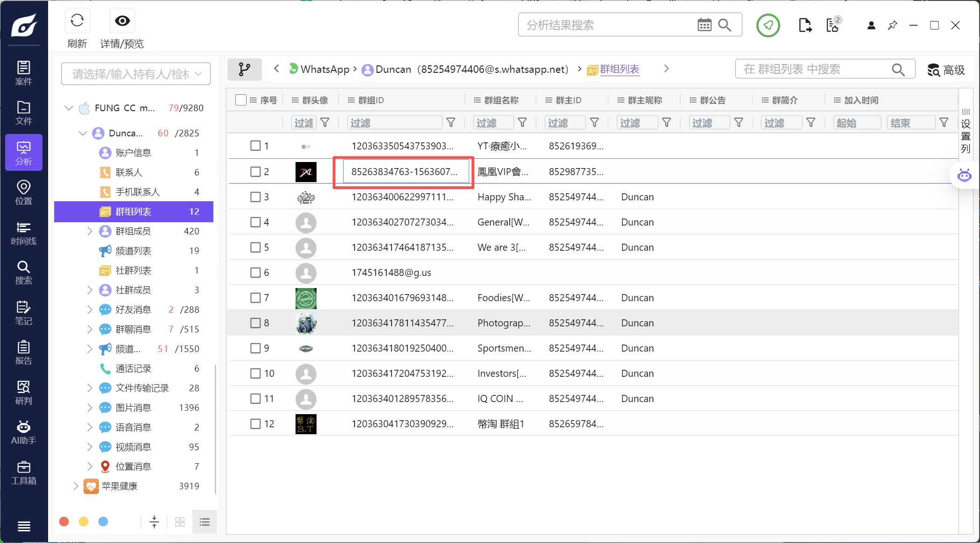Check the checkbox for row 12
The width and height of the screenshot is (980, 543).
click(x=255, y=424)
